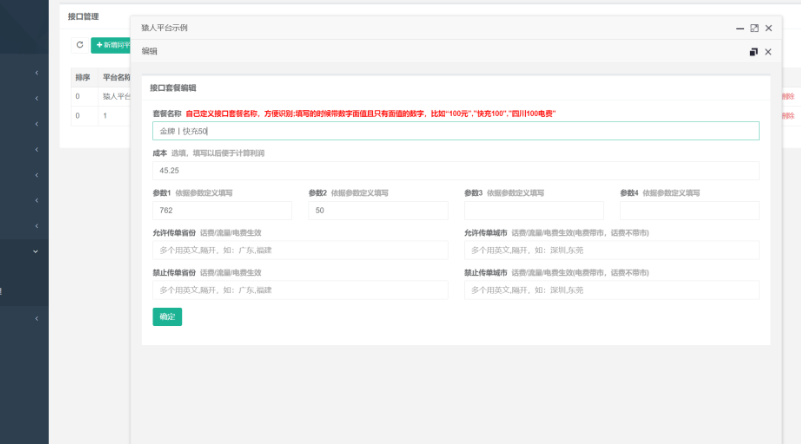Click the empty 参数4 input field
The height and width of the screenshot is (444, 801).
pos(689,211)
